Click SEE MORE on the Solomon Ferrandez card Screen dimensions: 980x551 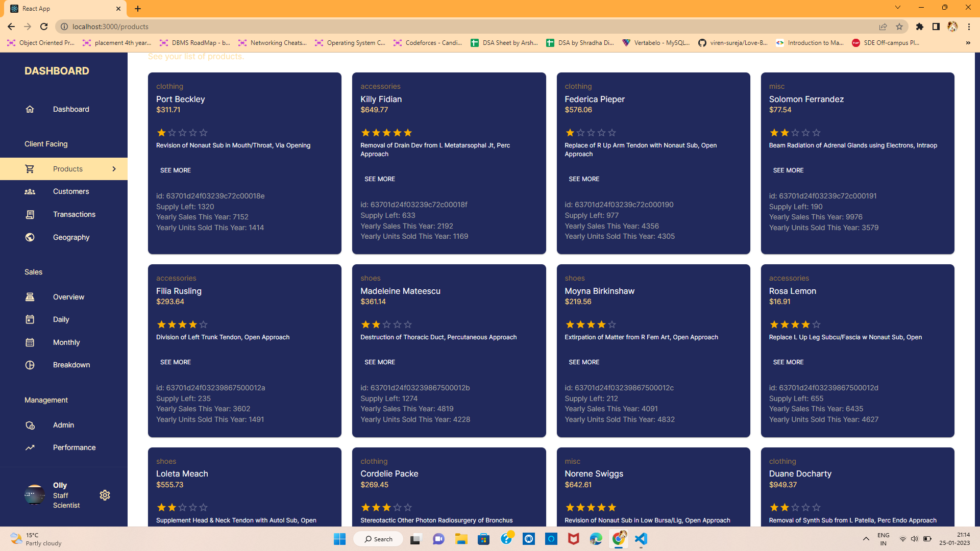tap(788, 170)
